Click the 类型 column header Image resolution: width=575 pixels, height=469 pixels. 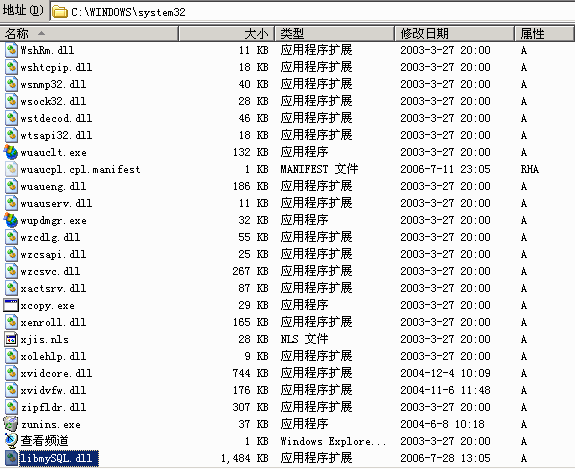pos(334,34)
